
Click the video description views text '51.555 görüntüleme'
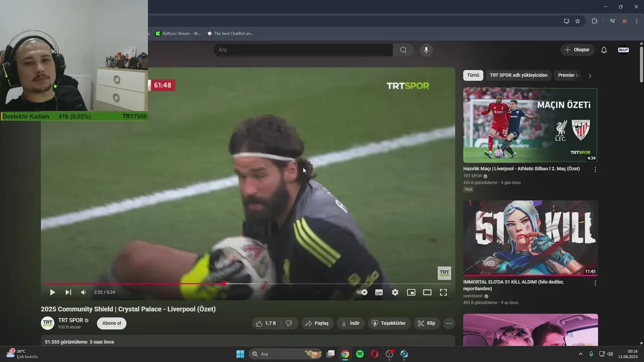[x=66, y=342]
